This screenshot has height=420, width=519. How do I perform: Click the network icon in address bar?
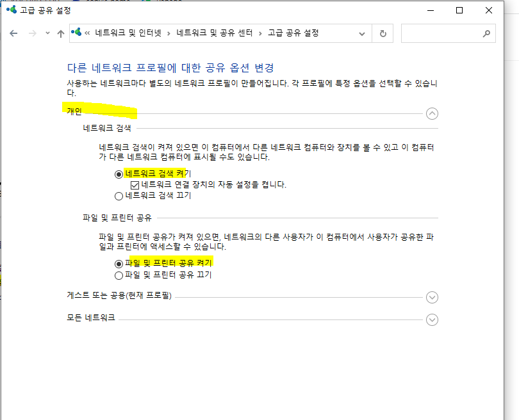coord(76,33)
